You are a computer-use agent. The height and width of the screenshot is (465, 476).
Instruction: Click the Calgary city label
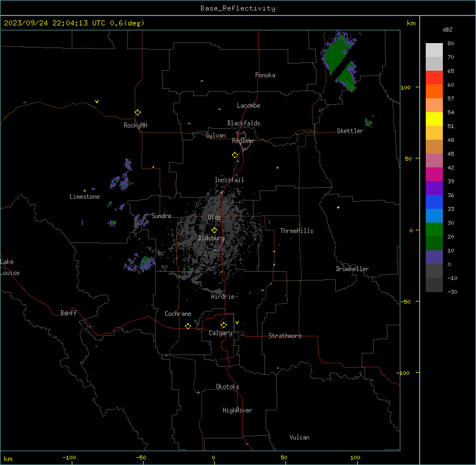click(x=220, y=333)
